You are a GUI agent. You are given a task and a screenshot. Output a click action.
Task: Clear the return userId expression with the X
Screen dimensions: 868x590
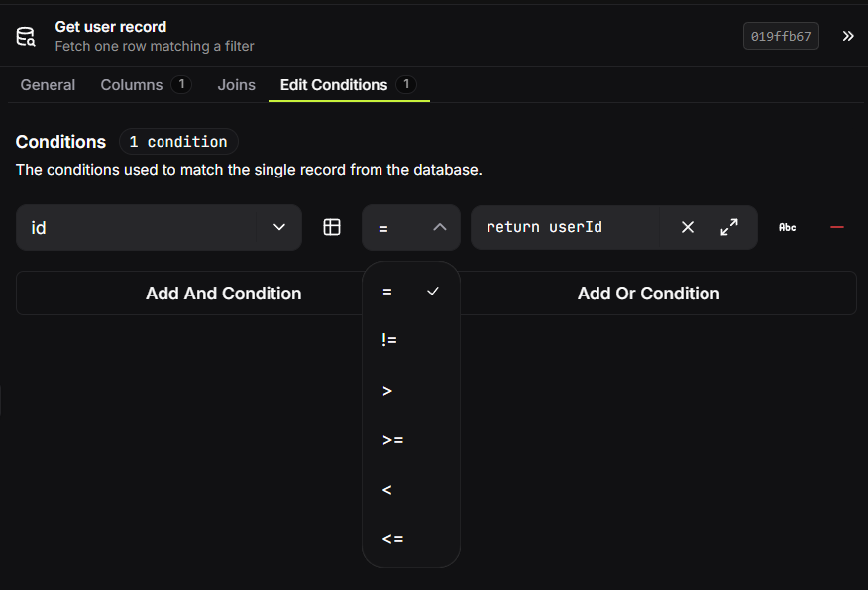[x=688, y=227]
